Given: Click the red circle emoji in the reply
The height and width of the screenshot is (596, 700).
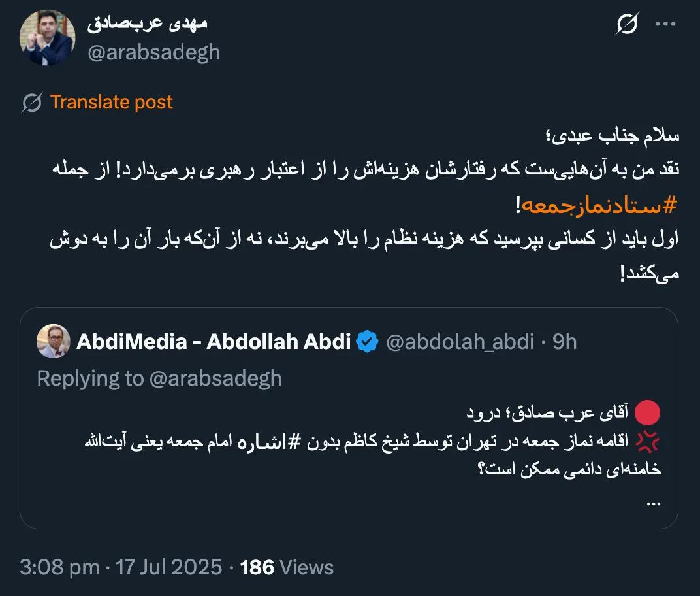Looking at the screenshot, I should 648,412.
